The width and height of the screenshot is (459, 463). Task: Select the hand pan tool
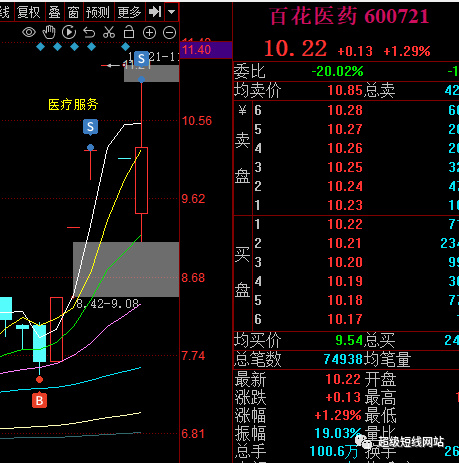pos(49,32)
